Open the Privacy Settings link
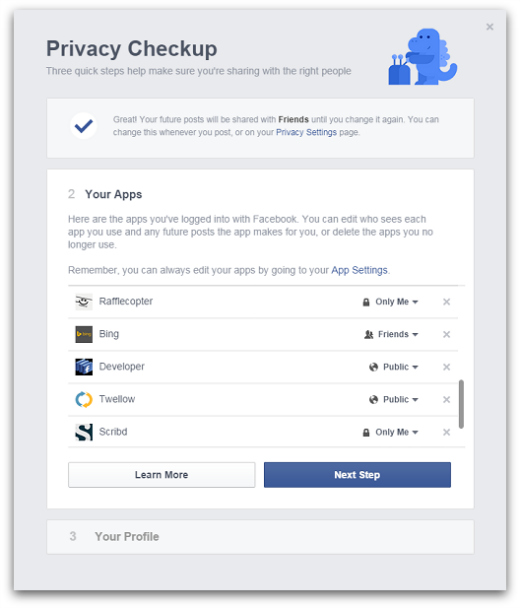This screenshot has width=520, height=608. pyautogui.click(x=306, y=132)
